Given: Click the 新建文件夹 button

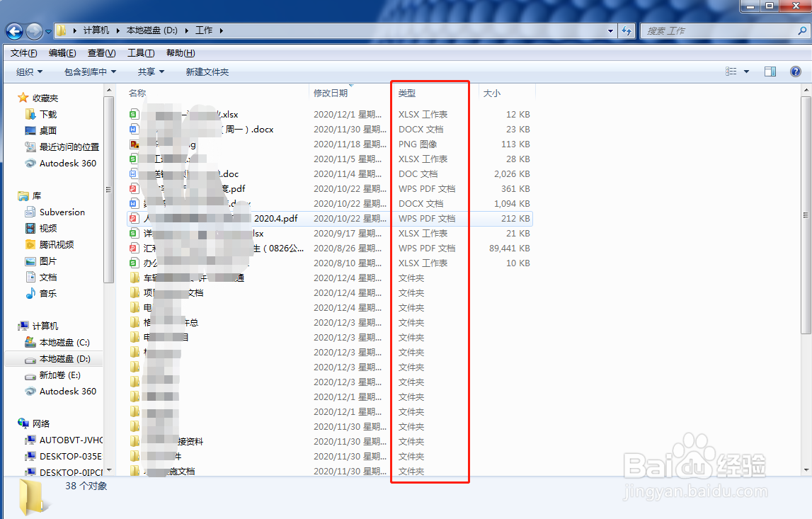Looking at the screenshot, I should tap(207, 72).
